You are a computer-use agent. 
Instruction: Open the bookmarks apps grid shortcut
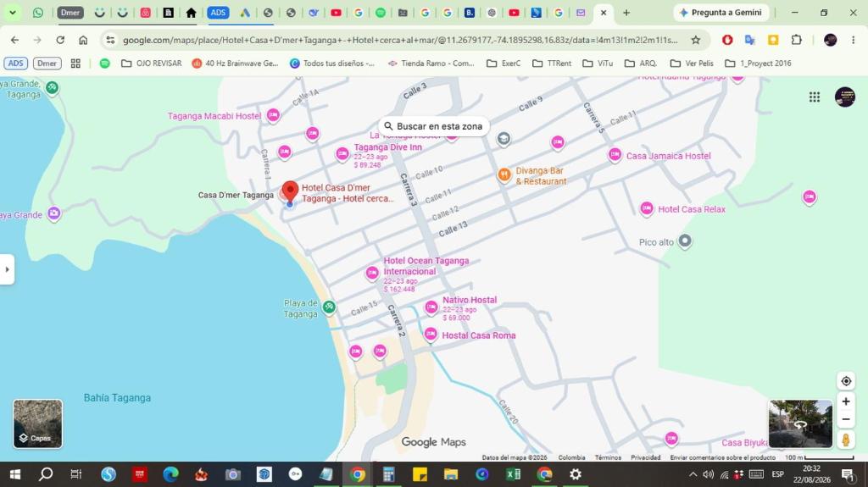coord(75,64)
